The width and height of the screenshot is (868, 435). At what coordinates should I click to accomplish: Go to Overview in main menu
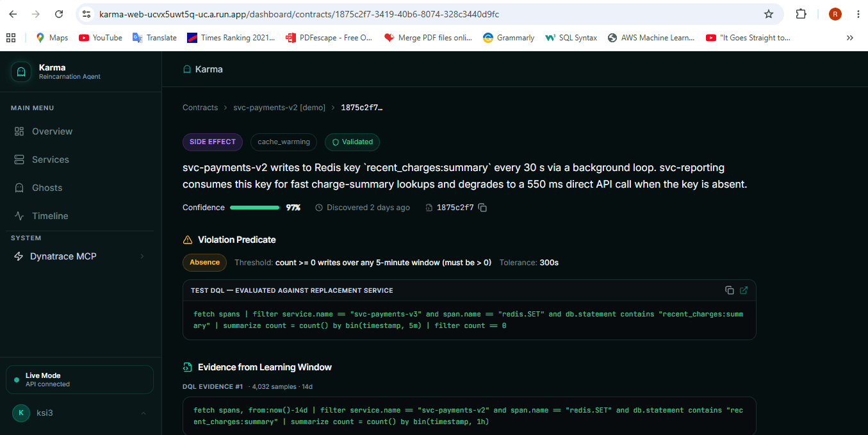[x=80, y=131]
